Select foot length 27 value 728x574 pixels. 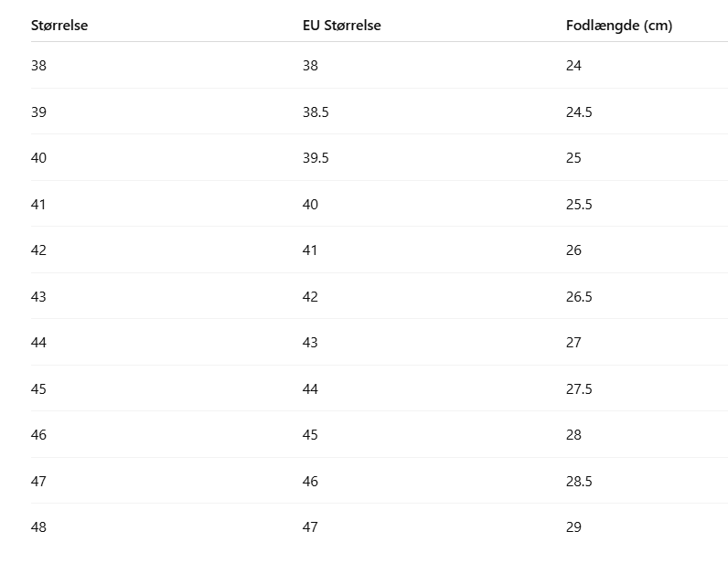pos(573,343)
